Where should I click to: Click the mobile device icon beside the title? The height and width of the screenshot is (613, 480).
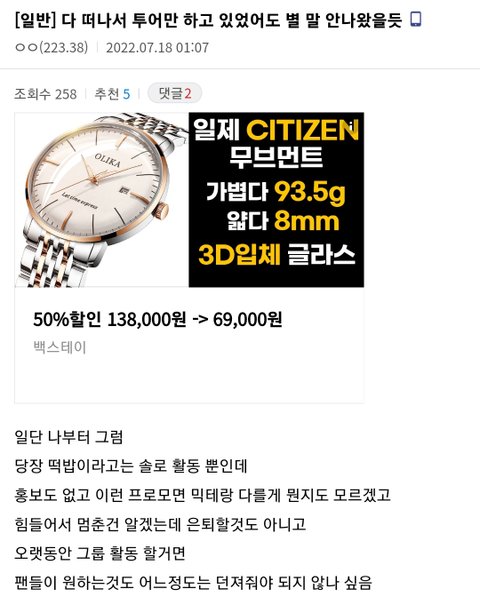(416, 19)
